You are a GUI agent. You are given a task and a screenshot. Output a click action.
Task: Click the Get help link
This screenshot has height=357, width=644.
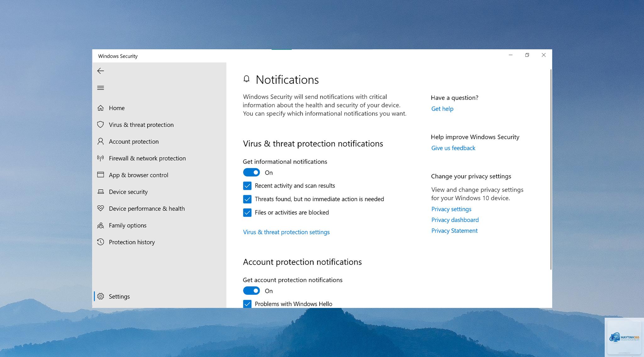(442, 109)
